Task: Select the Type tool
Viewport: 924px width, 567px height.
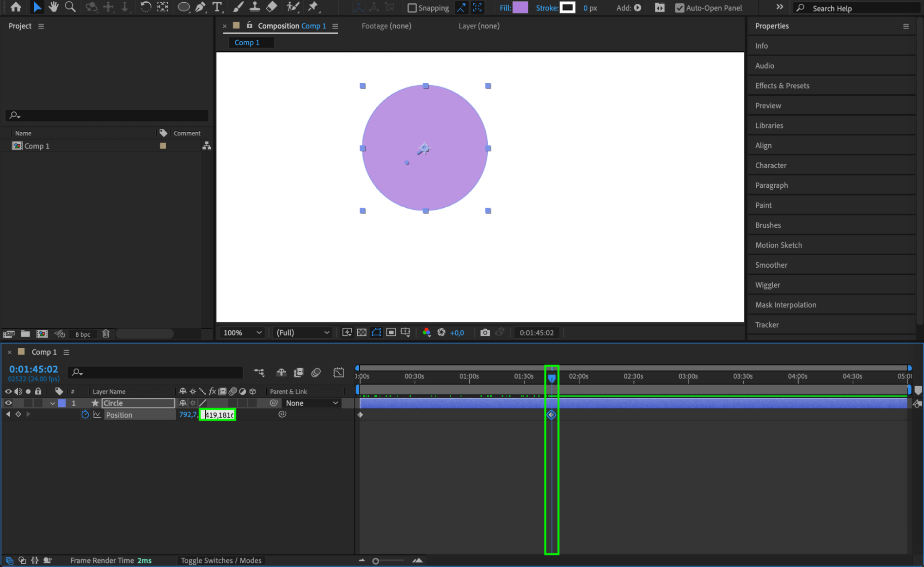Action: [x=217, y=7]
